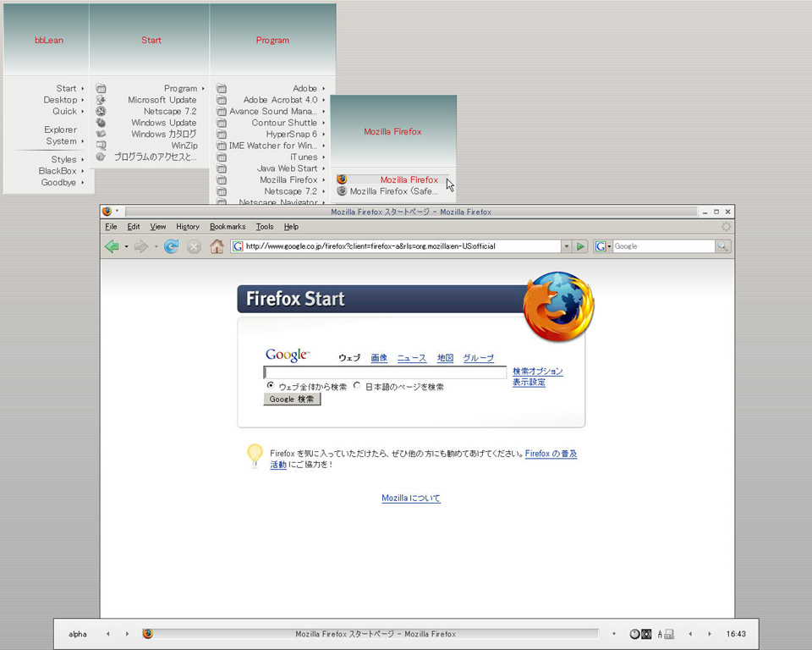
Task: Click the icon beside Microsoft Update
Action: point(101,100)
